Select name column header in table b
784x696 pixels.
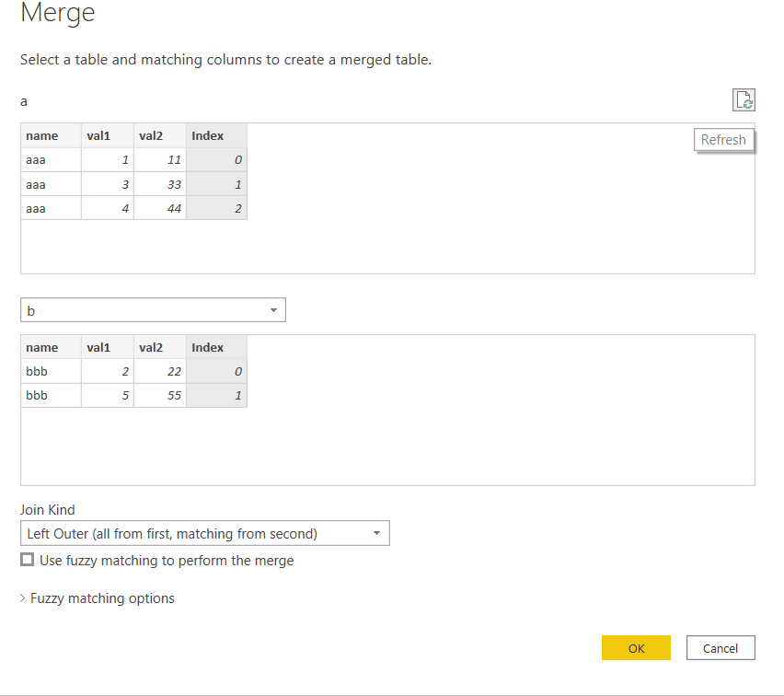[51, 347]
